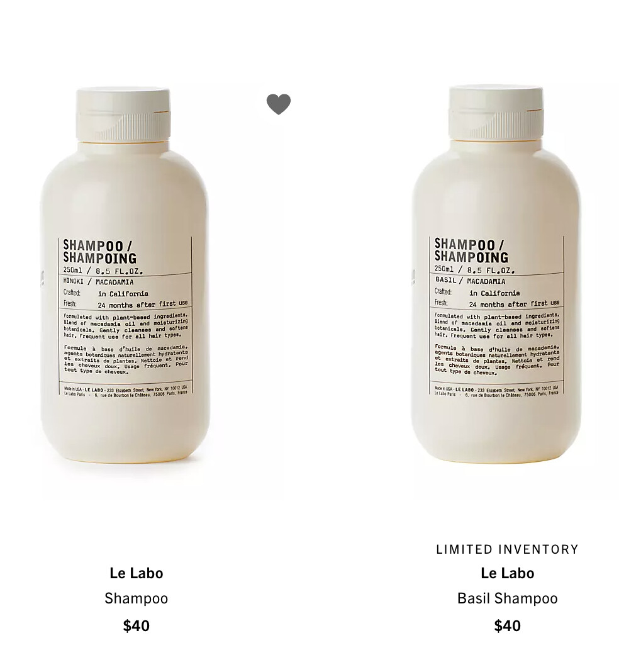
Task: Click SHAMPOO / SHAMPOING heading on the Basil bottle
Action: [x=471, y=250]
